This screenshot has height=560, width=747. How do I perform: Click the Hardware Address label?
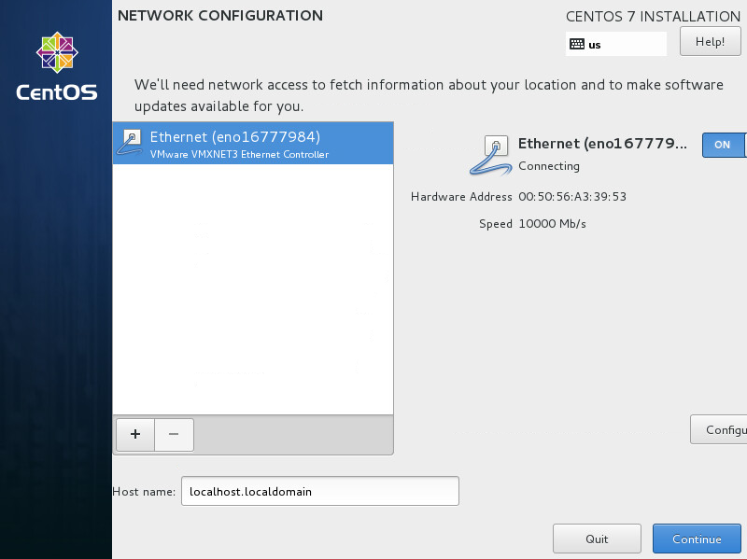tap(461, 197)
